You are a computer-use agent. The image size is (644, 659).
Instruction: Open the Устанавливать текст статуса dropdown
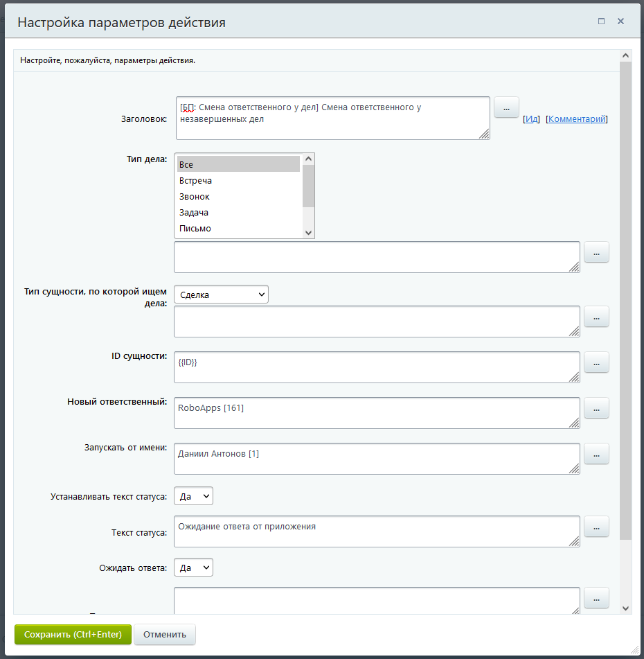point(193,497)
